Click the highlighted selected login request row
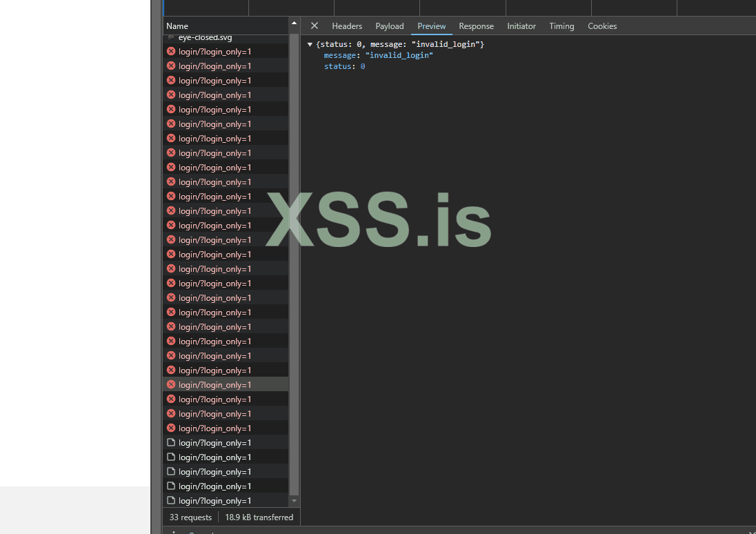The width and height of the screenshot is (756, 534). click(215, 385)
